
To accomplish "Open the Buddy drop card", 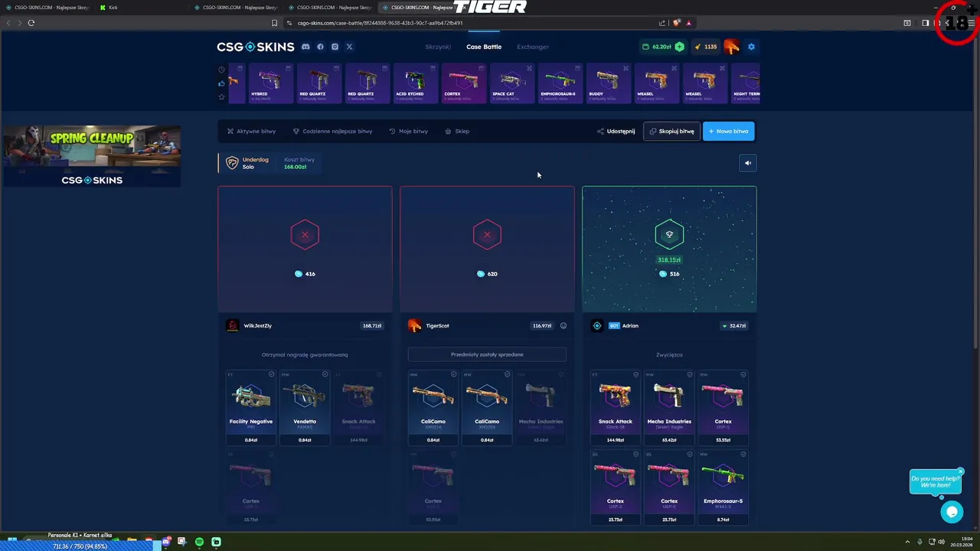I will click(x=607, y=83).
